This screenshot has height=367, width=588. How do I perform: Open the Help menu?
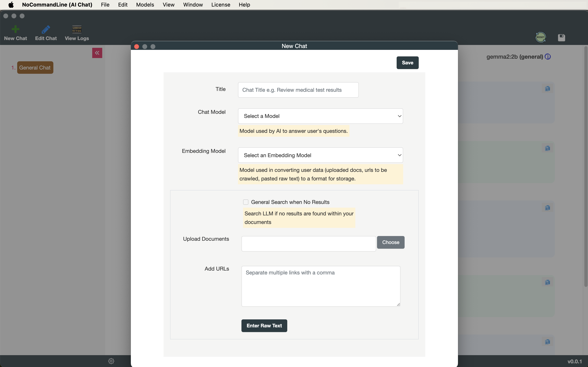[244, 5]
